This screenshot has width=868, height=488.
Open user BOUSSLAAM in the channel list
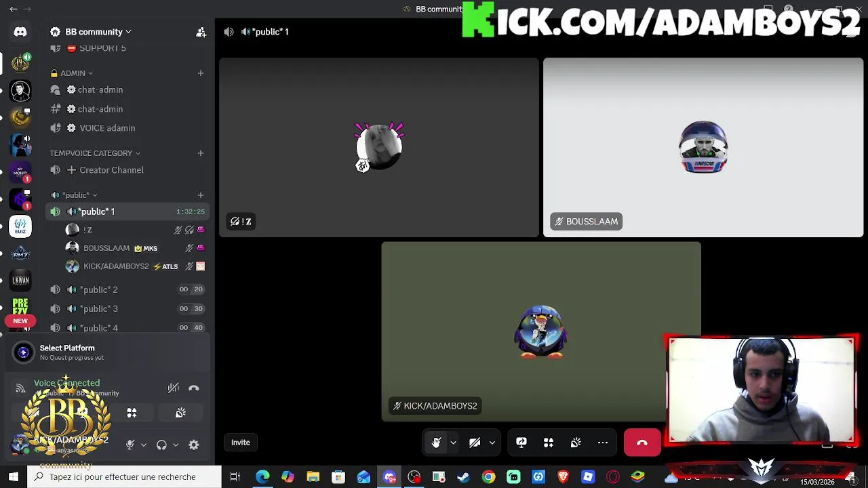(136, 248)
